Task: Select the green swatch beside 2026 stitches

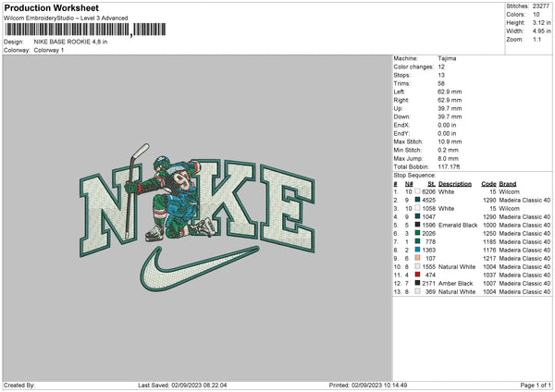Action: click(418, 233)
